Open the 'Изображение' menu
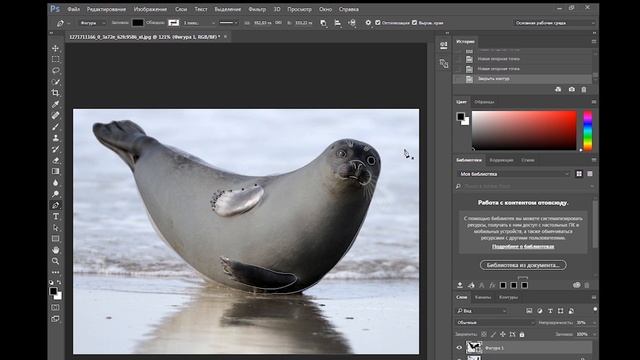The image size is (640, 360). [150, 9]
